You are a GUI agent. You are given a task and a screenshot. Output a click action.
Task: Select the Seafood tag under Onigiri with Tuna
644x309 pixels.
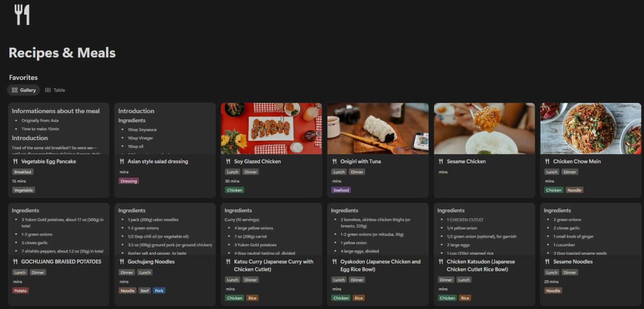(x=341, y=190)
